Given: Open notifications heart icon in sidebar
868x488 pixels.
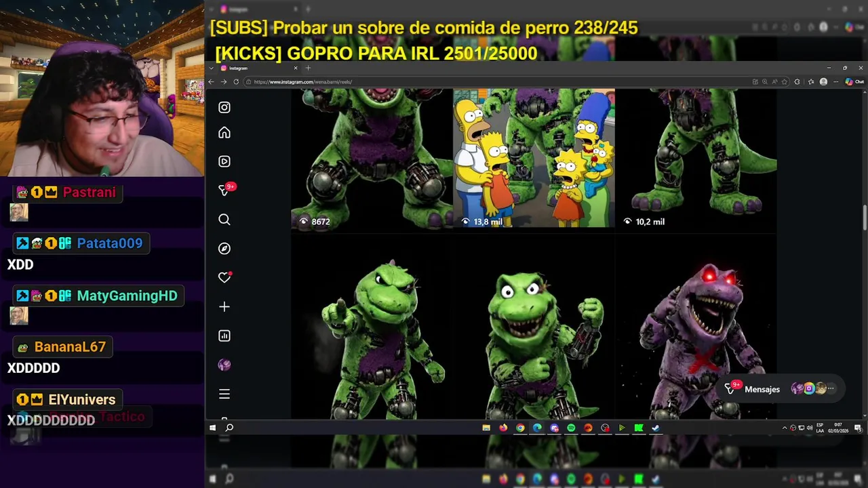Looking at the screenshot, I should point(224,277).
